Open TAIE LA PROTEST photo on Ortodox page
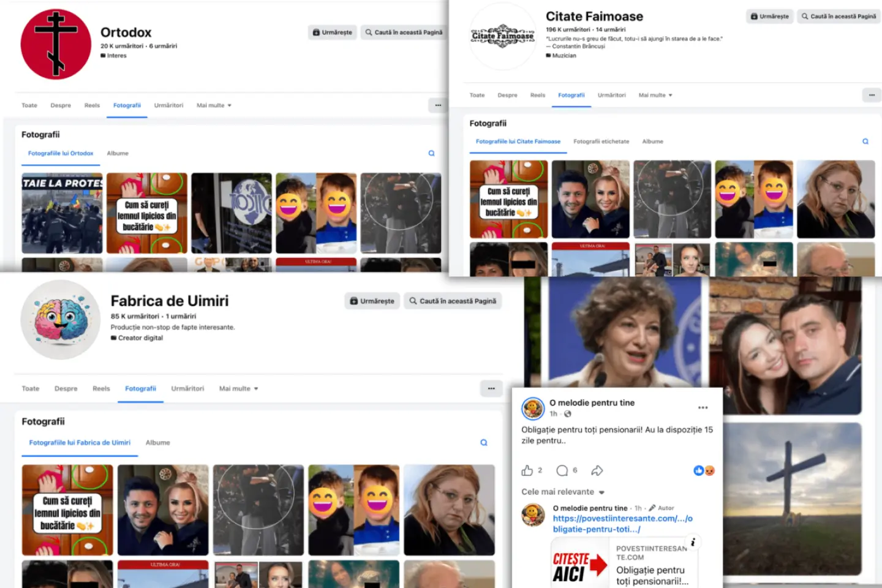Image resolution: width=882 pixels, height=588 pixels. 62,213
